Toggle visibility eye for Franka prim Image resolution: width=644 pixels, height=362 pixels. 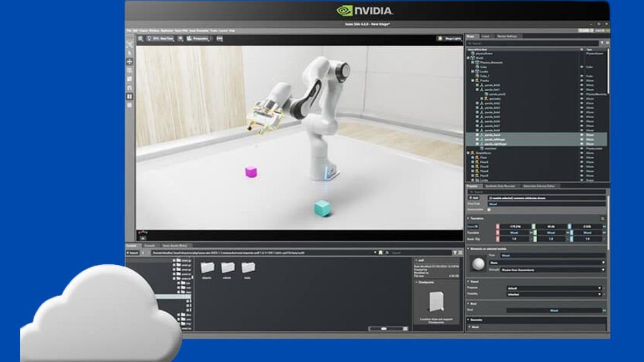(x=582, y=81)
